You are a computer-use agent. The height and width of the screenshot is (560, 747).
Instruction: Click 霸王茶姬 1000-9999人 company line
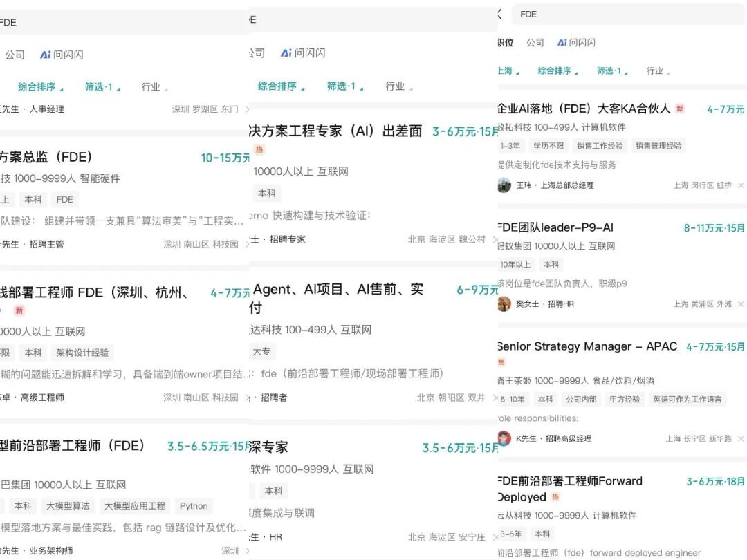click(576, 381)
